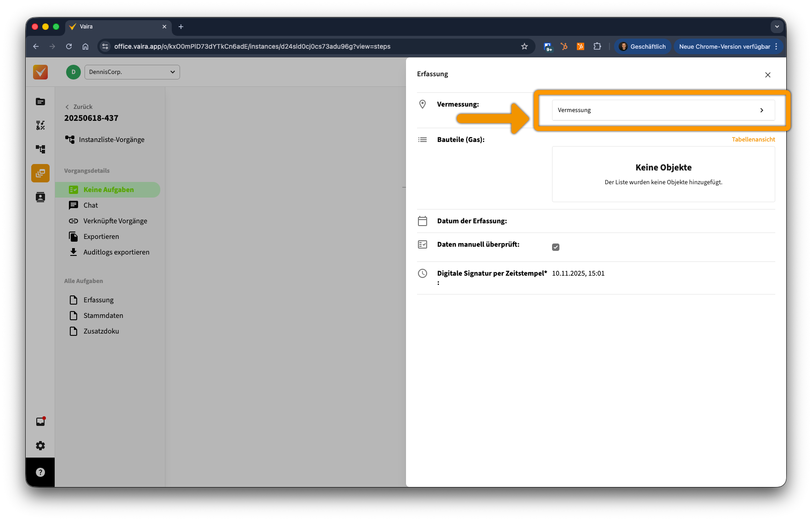Screen dimensions: 812x521
Task: Select Chat in Vorgangsdetails menu
Action: click(x=90, y=205)
